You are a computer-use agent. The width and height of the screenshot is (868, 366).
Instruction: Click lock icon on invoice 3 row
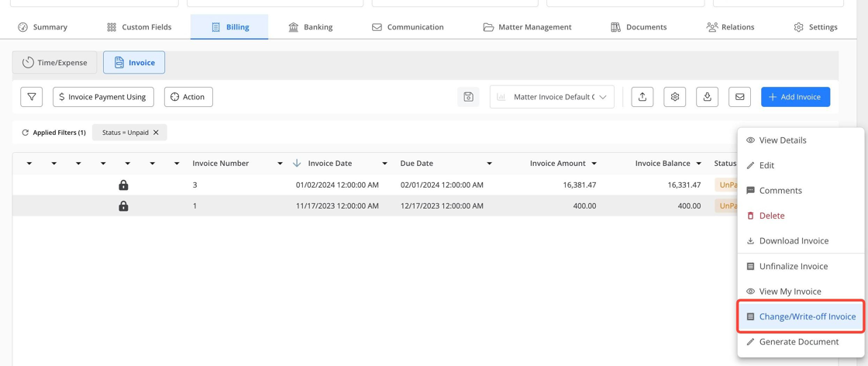(x=123, y=185)
